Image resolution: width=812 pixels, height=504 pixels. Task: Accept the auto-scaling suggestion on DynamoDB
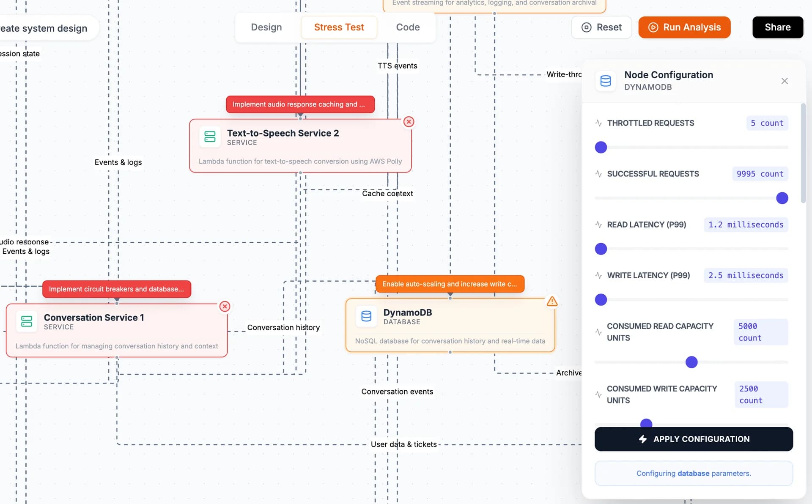450,284
